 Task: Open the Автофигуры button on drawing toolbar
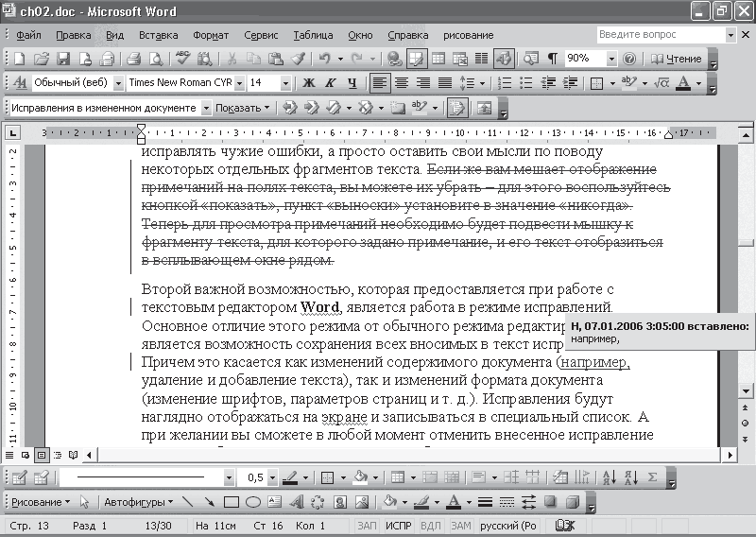pos(138,502)
